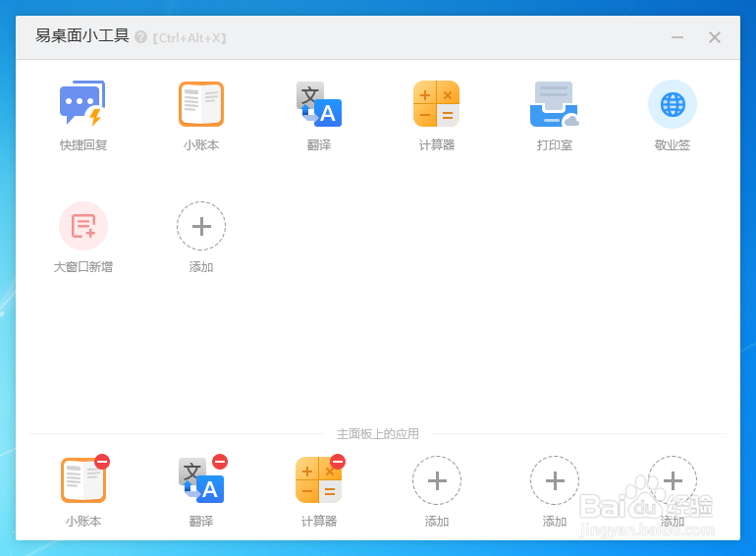Open the 小账本 tool in the top grid

pyautogui.click(x=201, y=104)
